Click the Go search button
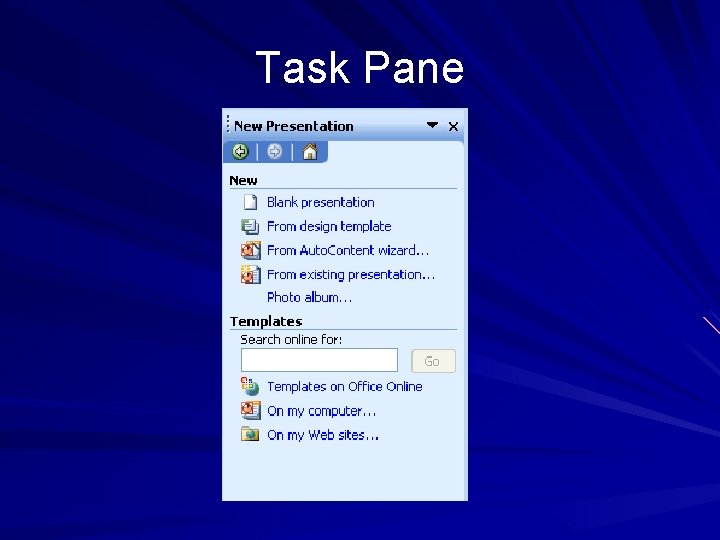Image resolution: width=720 pixels, height=540 pixels. click(433, 361)
